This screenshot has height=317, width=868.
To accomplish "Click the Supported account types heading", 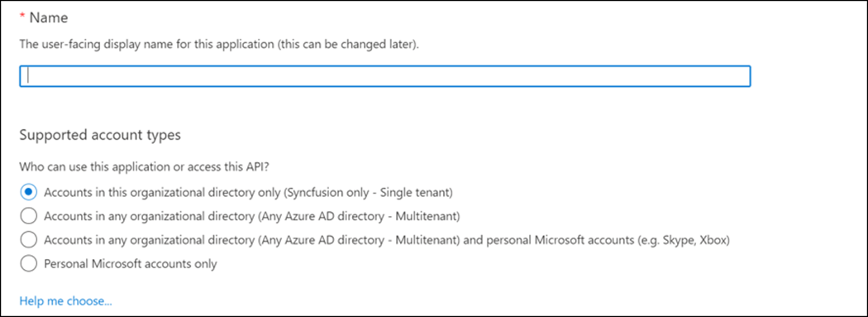I will [x=100, y=135].
